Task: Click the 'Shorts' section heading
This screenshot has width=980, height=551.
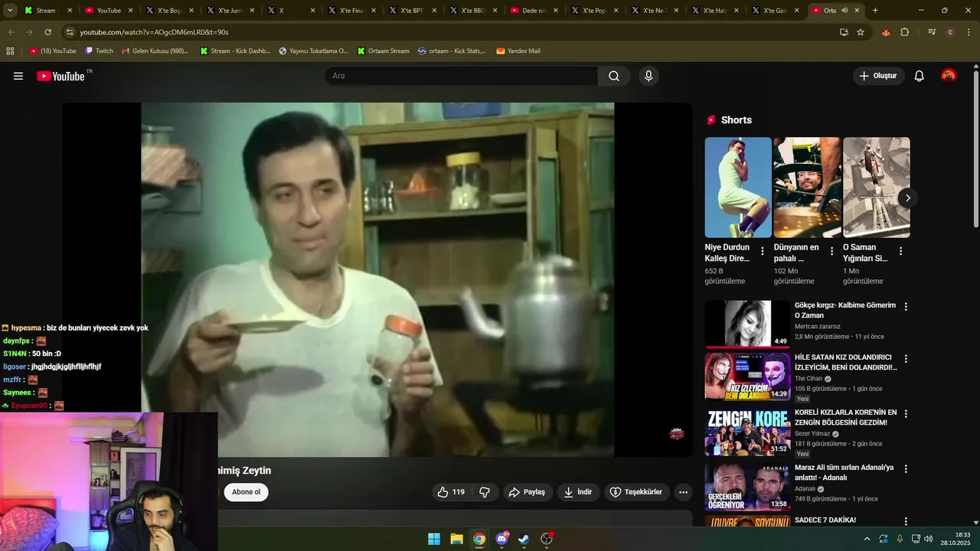Action: tap(736, 120)
